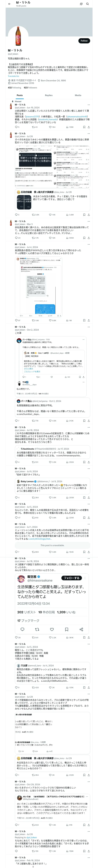Repost the pinned post with 43 reposts
The width and height of the screenshot is (98, 868).
tap(33, 127)
